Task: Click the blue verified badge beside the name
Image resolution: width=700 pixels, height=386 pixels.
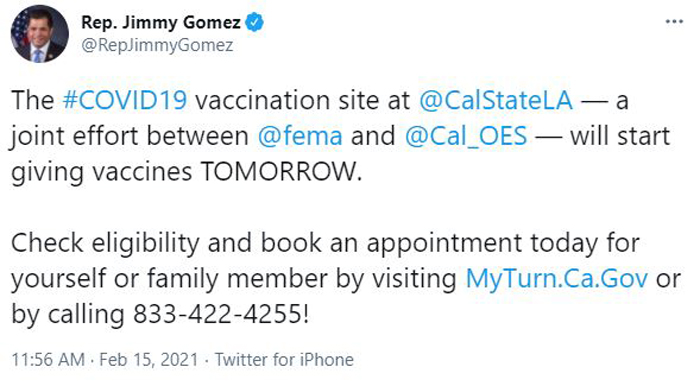Action: coord(254,22)
